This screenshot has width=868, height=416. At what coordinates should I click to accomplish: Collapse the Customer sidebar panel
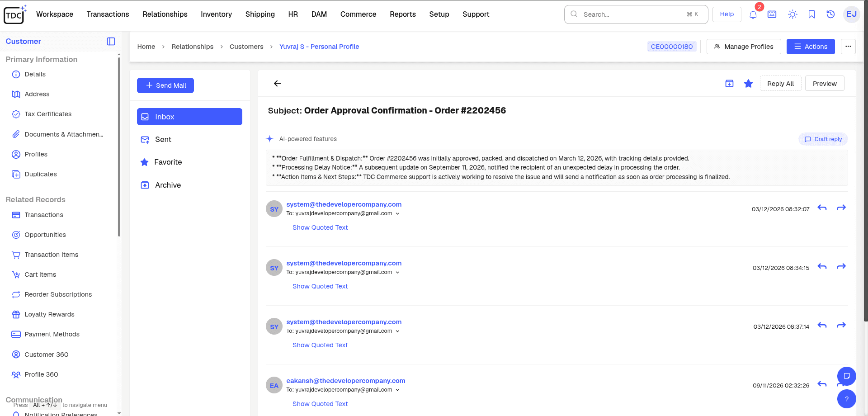pyautogui.click(x=111, y=41)
